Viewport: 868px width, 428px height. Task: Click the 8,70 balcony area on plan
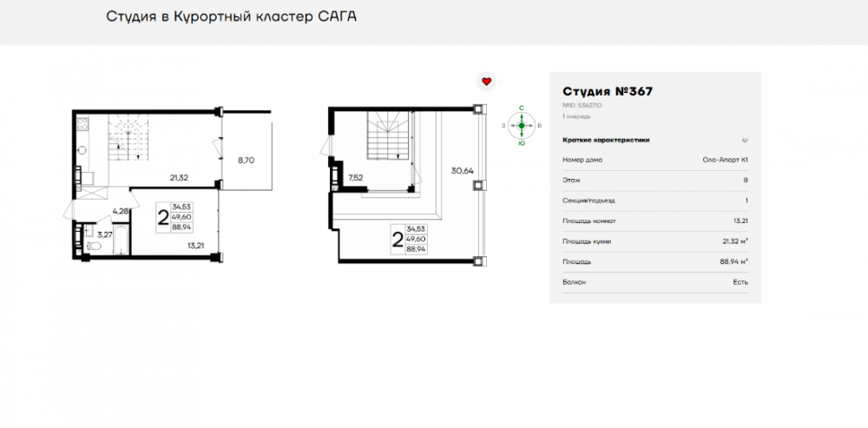pos(246,161)
